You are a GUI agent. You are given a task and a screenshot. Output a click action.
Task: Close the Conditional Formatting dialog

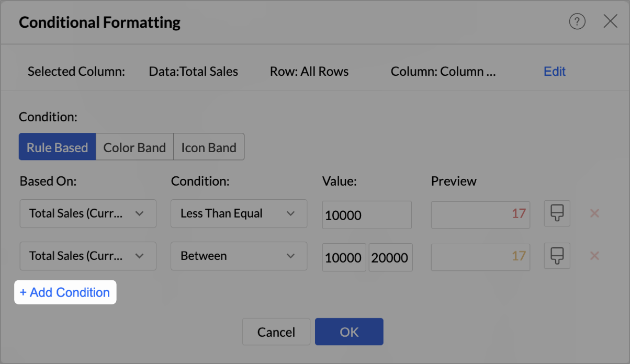[x=610, y=21]
